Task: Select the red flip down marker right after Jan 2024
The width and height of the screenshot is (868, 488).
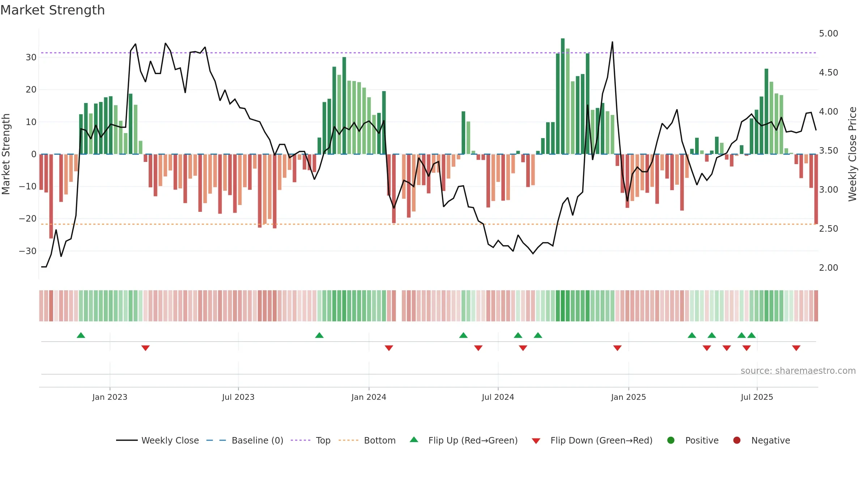Action: [x=389, y=348]
